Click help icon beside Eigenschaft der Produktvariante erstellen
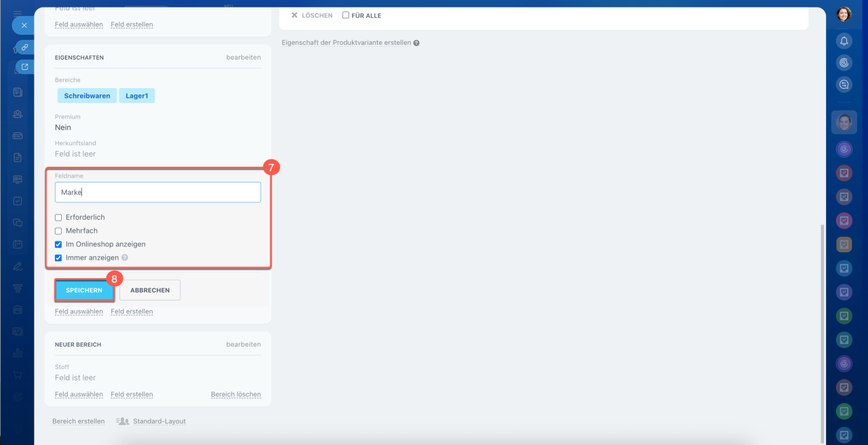The image size is (868, 445). coord(416,43)
